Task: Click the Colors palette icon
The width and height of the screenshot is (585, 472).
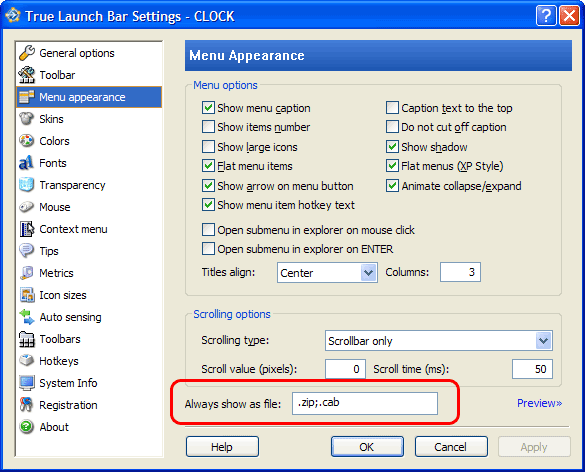Action: coord(26,141)
